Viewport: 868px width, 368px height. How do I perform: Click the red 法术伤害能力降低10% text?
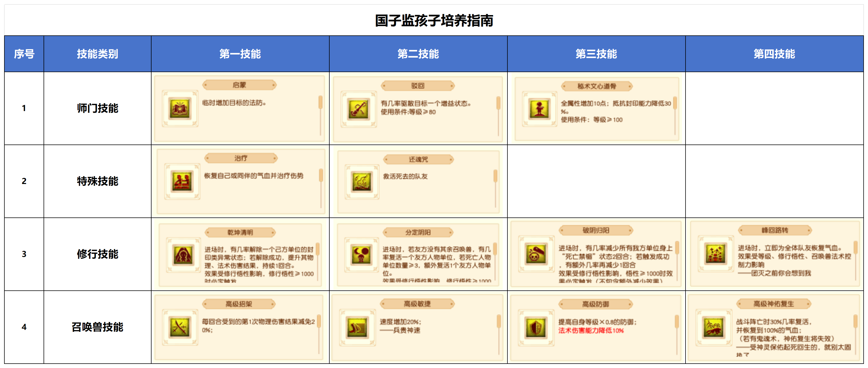coord(591,330)
